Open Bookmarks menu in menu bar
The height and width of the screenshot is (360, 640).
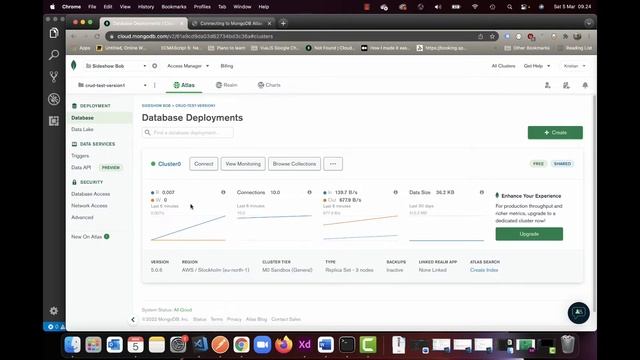pyautogui.click(x=174, y=7)
